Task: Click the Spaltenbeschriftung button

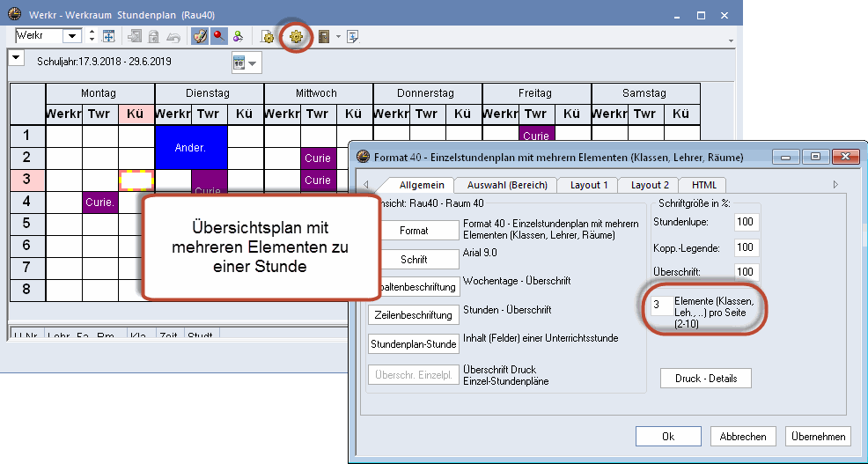Action: pyautogui.click(x=421, y=287)
